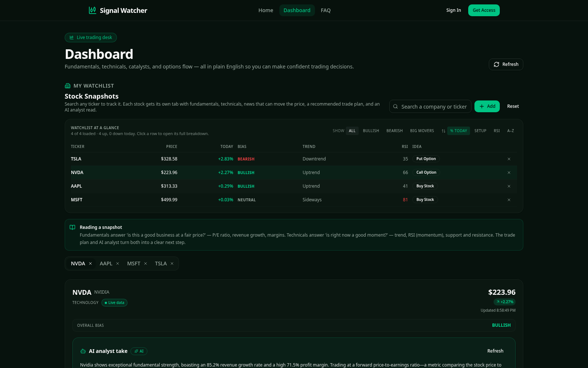
Task: Add the ticker to watchlist
Action: tap(487, 106)
